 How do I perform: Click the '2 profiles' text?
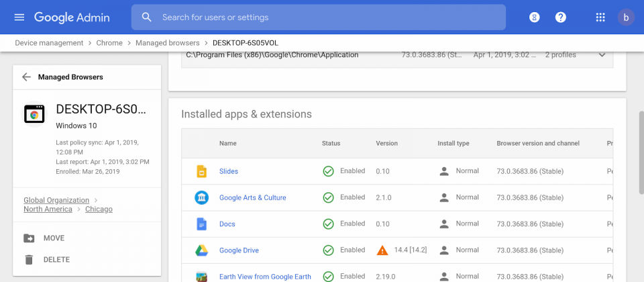click(x=561, y=54)
